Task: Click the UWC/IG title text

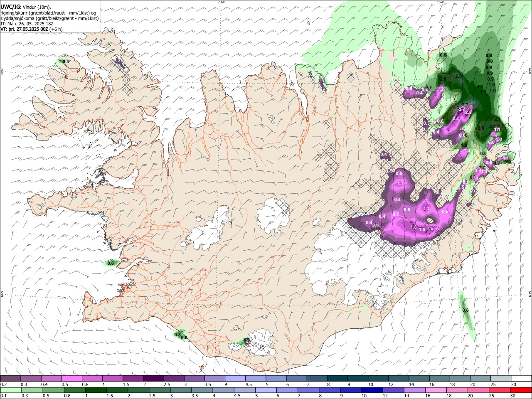Action: (10, 6)
